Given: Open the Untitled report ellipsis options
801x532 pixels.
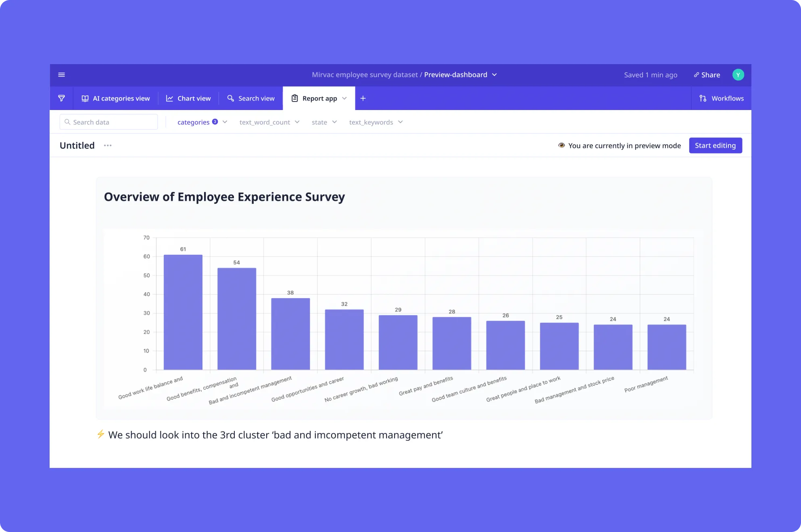Looking at the screenshot, I should 108,145.
